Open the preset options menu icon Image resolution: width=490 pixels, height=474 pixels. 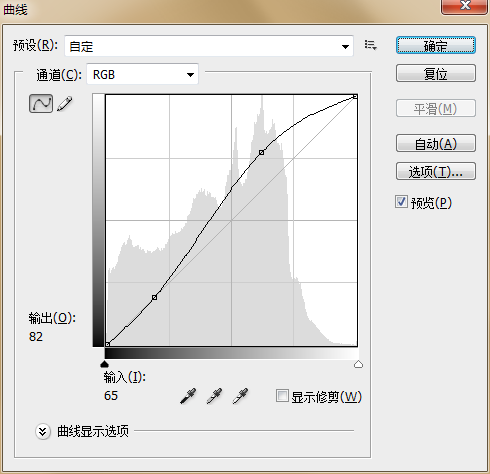coord(371,45)
